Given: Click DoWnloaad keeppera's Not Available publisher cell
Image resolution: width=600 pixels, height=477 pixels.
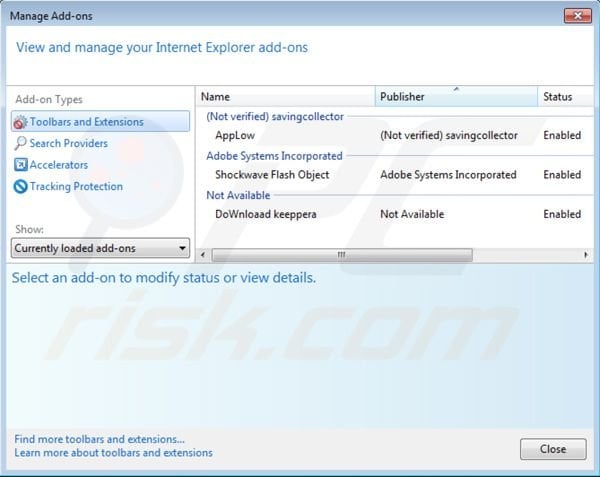Looking at the screenshot, I should coord(412,214).
